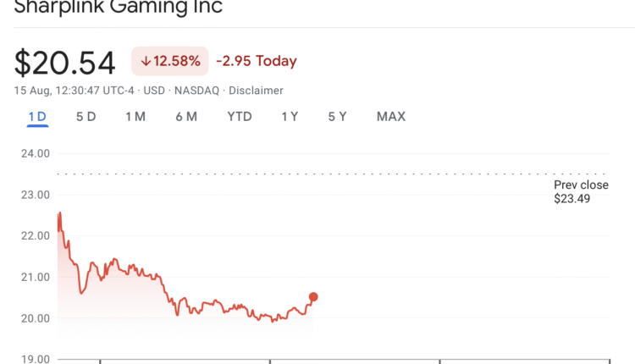Image resolution: width=635 pixels, height=364 pixels.
Task: Click the red current-price dot on chart
Action: click(313, 297)
